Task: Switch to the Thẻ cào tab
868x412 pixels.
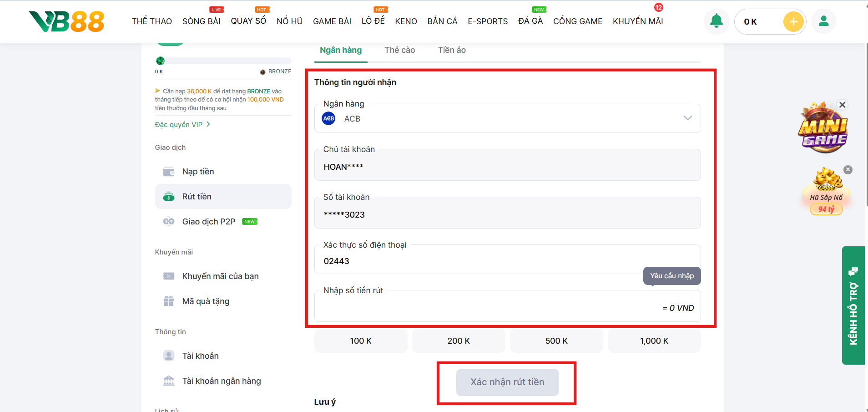Action: coord(399,50)
